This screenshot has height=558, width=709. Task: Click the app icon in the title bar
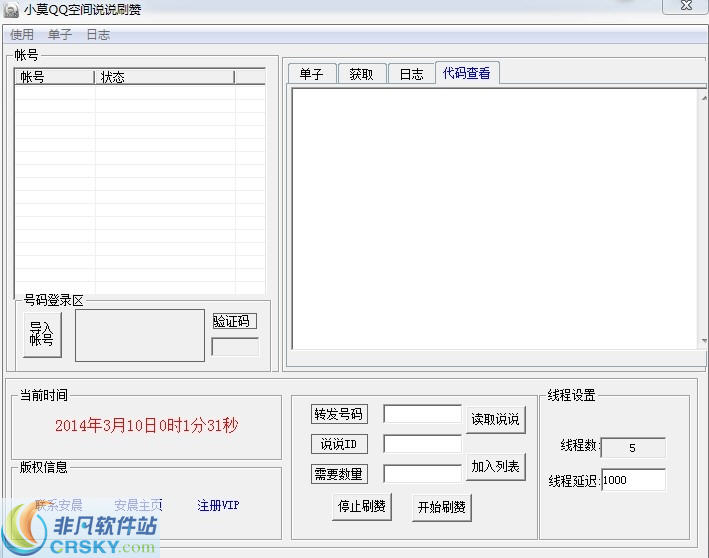[11, 10]
